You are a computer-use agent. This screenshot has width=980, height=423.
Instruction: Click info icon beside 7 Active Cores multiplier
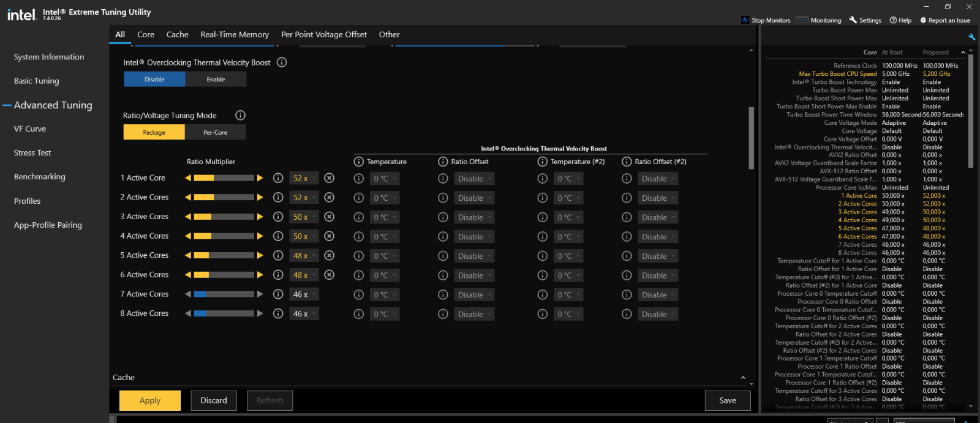(278, 294)
